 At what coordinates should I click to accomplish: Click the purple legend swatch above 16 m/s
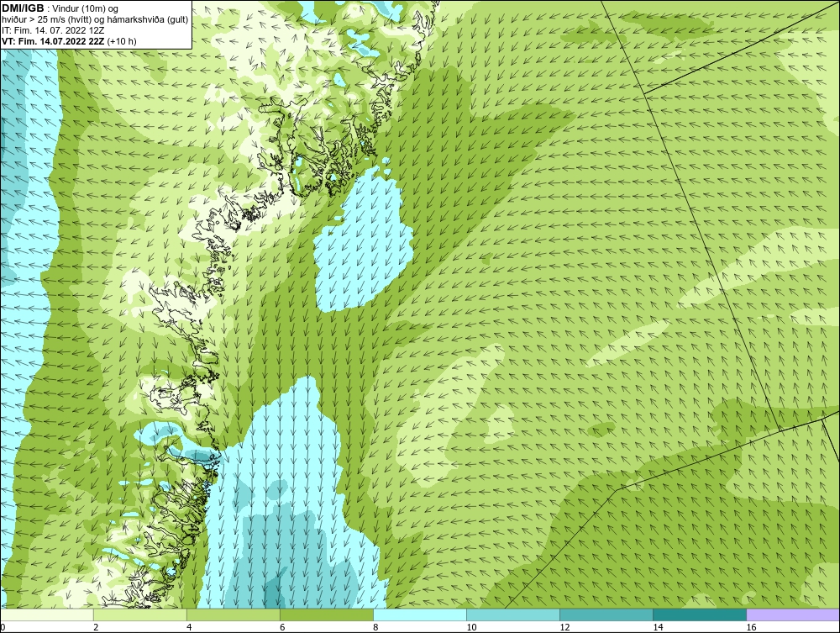[x=793, y=615]
